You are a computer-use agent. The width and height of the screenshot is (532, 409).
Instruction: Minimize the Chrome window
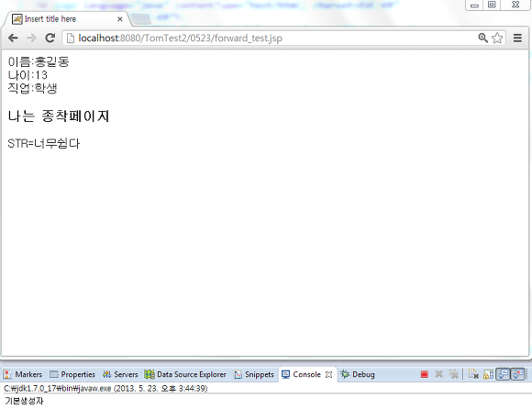tap(474, 5)
